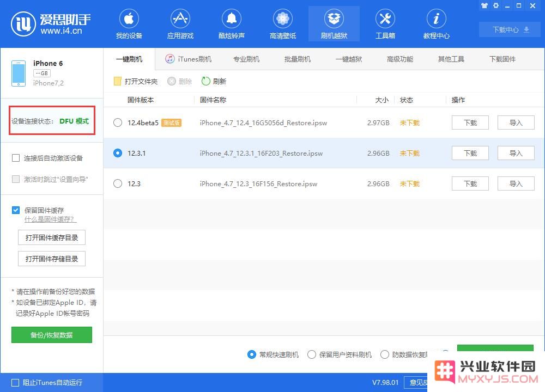Open 什么是固件缓存? help link
Viewport: 545px width, 392px height.
coord(50,219)
